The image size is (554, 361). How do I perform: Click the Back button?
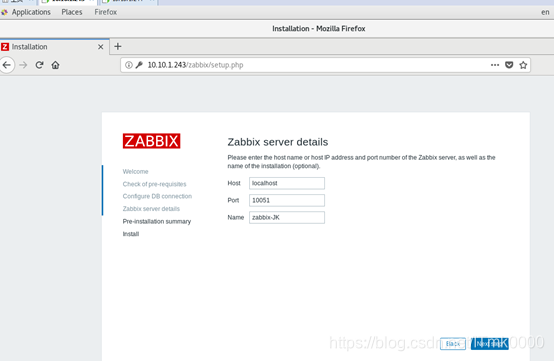click(x=453, y=344)
